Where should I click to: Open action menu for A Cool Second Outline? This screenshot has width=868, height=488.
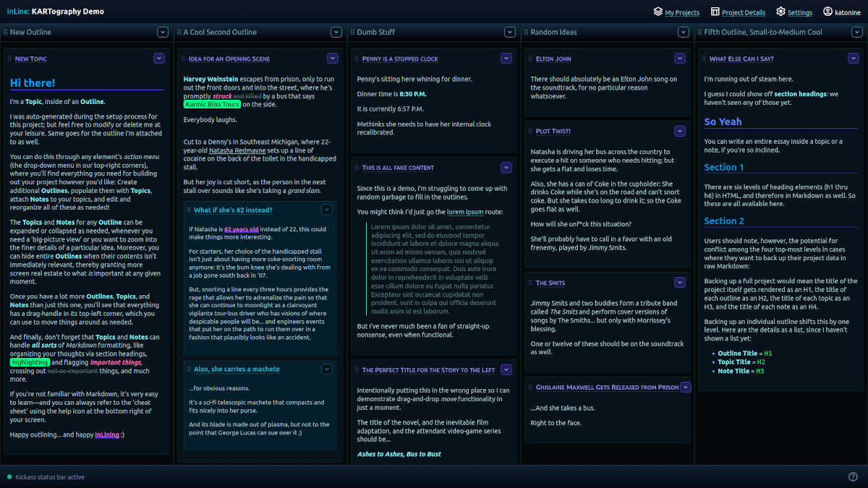tap(336, 32)
